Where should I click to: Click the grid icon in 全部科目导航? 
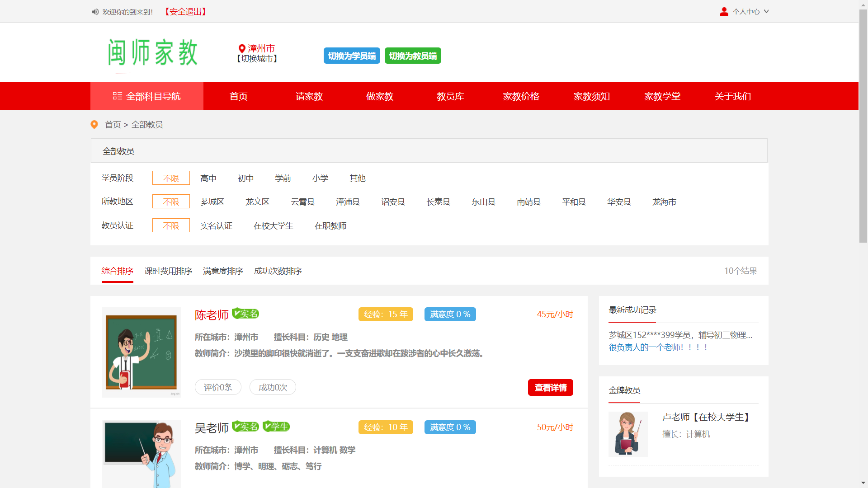coord(117,96)
